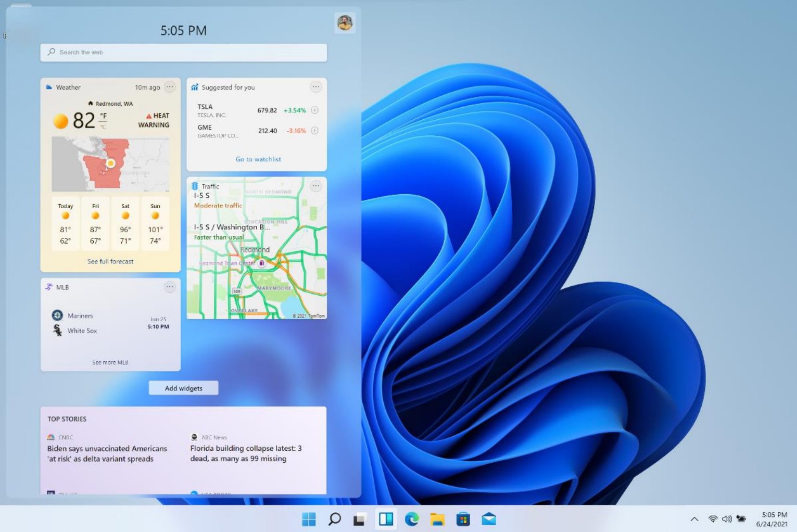This screenshot has width=797, height=532.
Task: Click the user profile avatar above the widgets panel
Action: pos(345,22)
